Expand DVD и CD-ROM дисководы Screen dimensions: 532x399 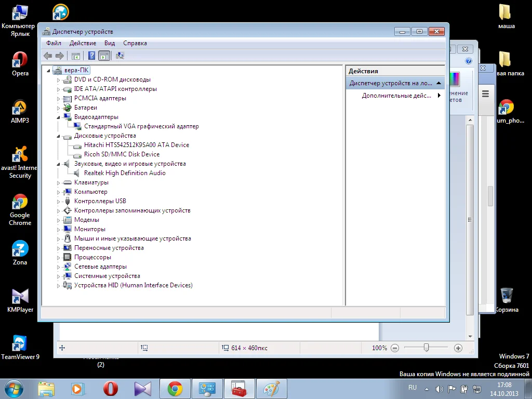[58, 80]
